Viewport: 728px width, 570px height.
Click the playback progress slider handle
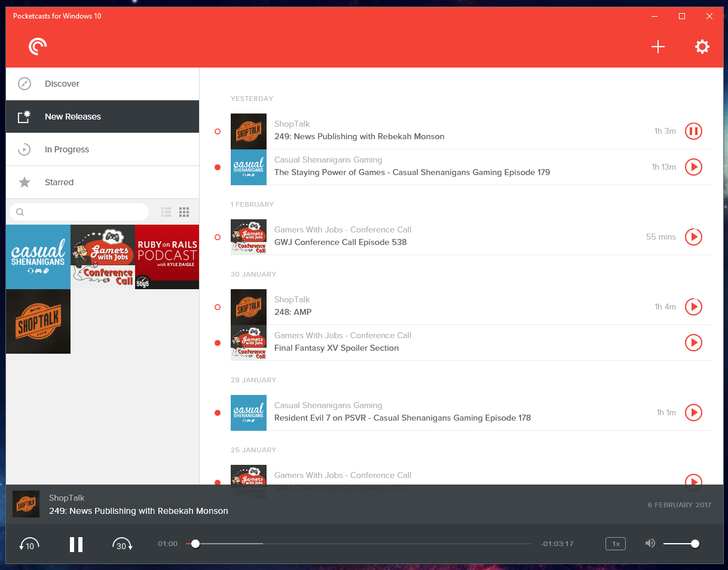tap(195, 544)
